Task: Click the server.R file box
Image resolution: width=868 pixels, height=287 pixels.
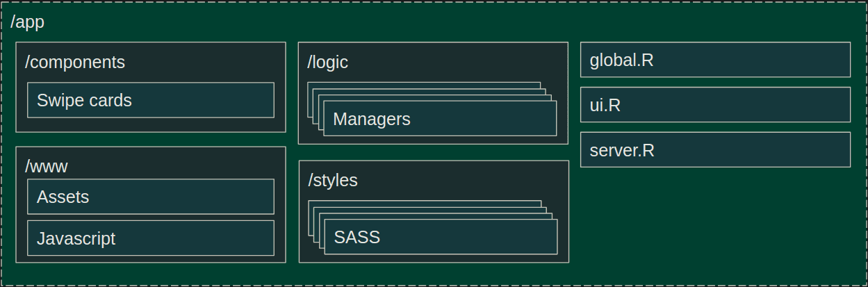Action: 715,150
